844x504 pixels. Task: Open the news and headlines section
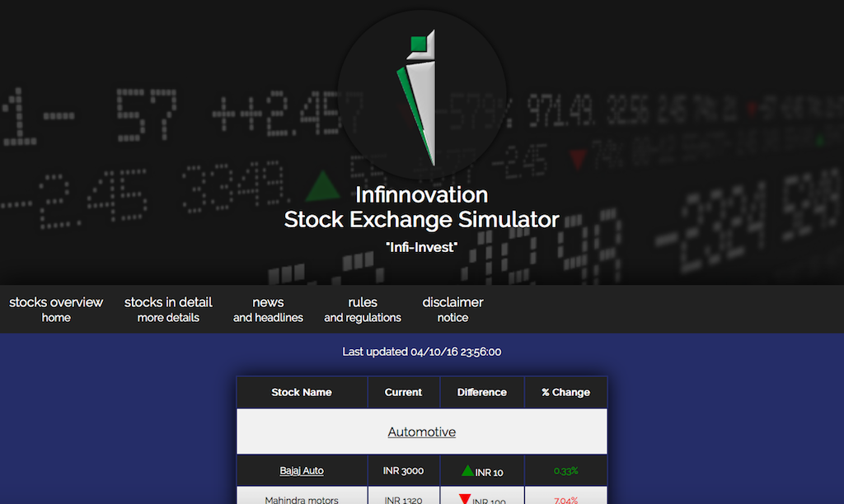(x=268, y=308)
